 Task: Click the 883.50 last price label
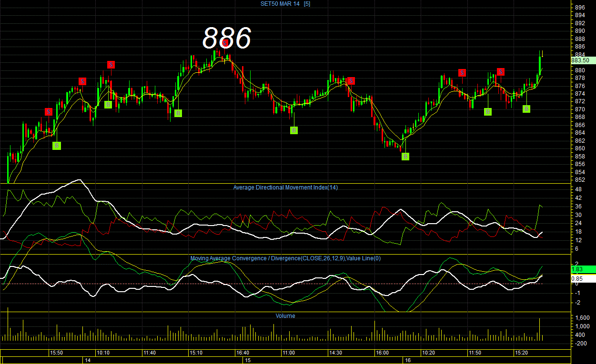[x=583, y=60]
